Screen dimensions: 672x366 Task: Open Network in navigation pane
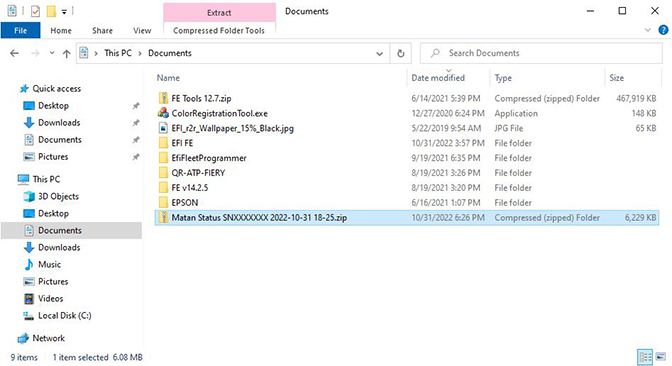(x=48, y=339)
